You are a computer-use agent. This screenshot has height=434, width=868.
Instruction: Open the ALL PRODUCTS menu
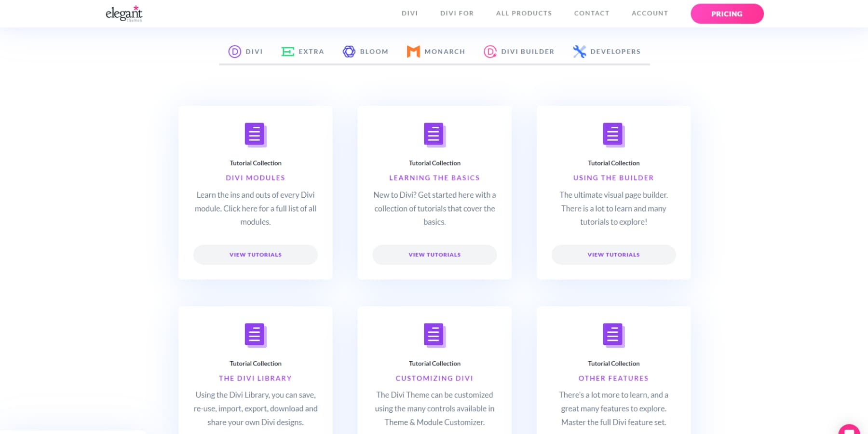524,13
